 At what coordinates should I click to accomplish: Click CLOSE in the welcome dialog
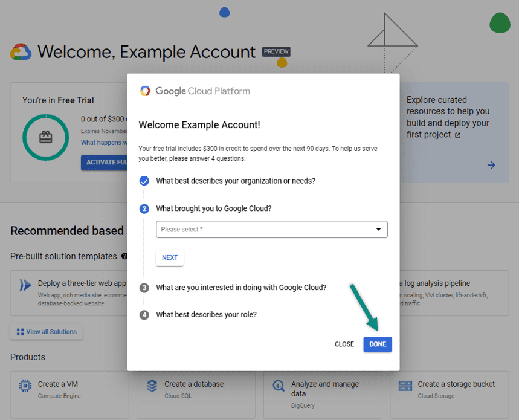[x=344, y=344]
